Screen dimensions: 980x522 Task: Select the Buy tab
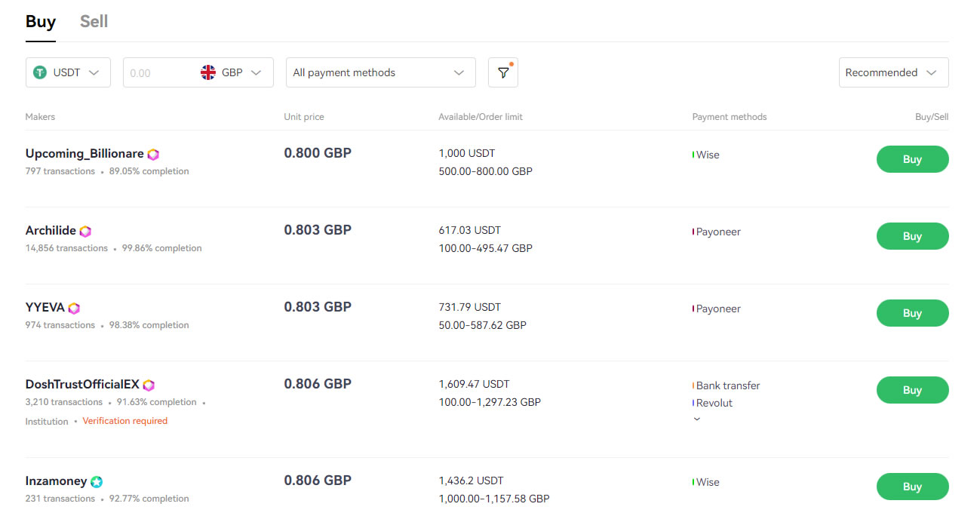pyautogui.click(x=40, y=21)
